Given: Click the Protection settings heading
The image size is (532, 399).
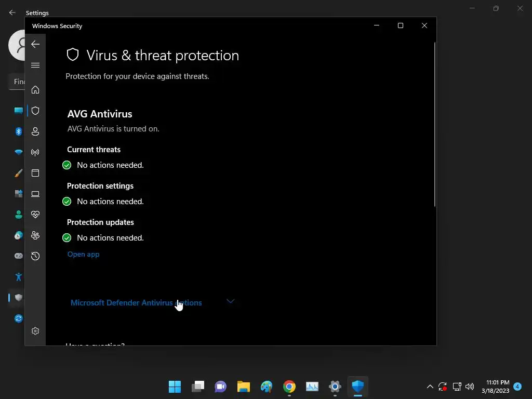Looking at the screenshot, I should [100, 186].
